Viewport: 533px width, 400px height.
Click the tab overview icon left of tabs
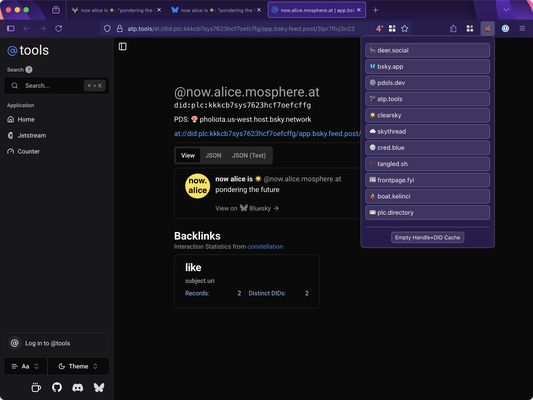pyautogui.click(x=56, y=10)
